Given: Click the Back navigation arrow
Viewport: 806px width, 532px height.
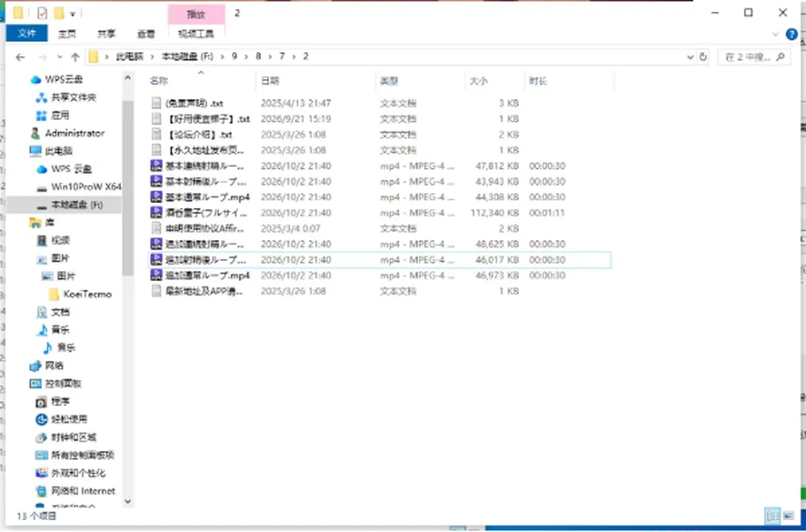Looking at the screenshot, I should (x=20, y=57).
